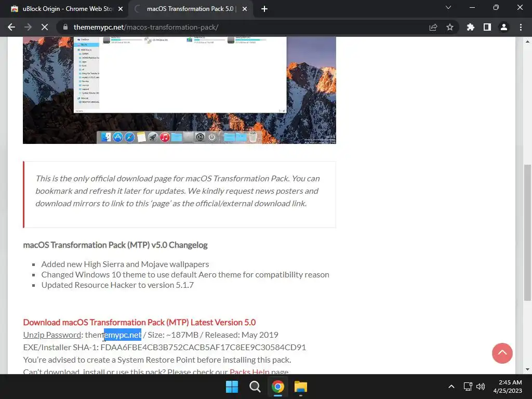Image resolution: width=532 pixels, height=399 pixels.
Task: Open the Packs Help link
Action: point(249,371)
